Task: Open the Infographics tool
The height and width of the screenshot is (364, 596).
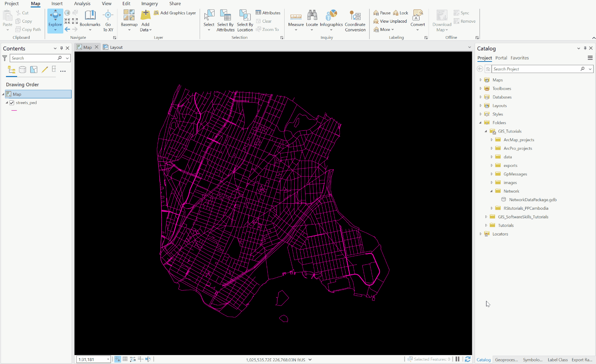Action: (x=331, y=19)
